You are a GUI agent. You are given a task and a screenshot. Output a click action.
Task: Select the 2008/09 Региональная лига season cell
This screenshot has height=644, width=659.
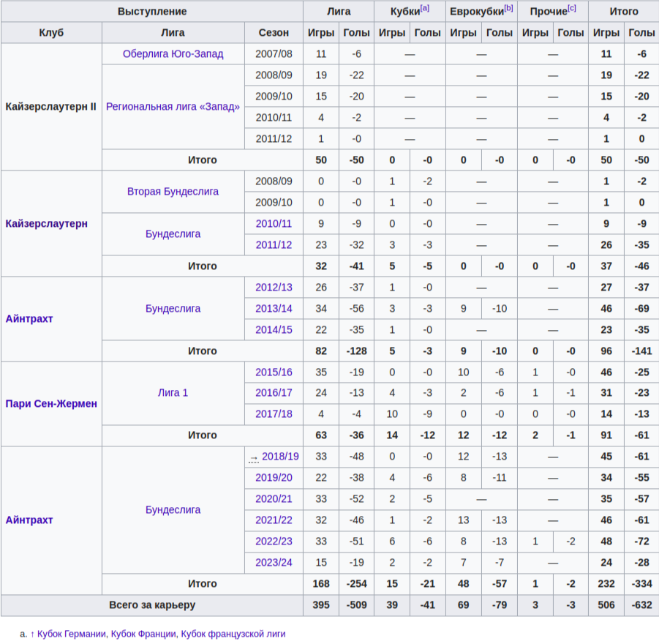pyautogui.click(x=274, y=75)
